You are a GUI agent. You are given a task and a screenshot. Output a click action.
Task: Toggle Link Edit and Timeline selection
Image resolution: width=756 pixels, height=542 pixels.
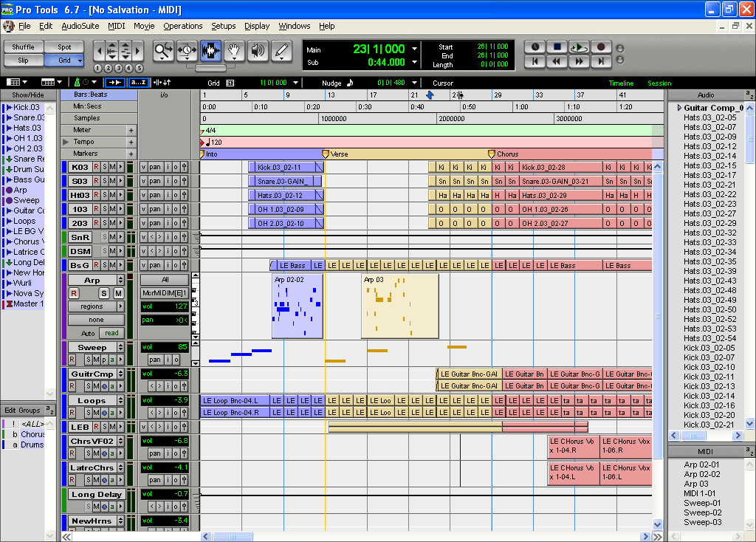[162, 83]
